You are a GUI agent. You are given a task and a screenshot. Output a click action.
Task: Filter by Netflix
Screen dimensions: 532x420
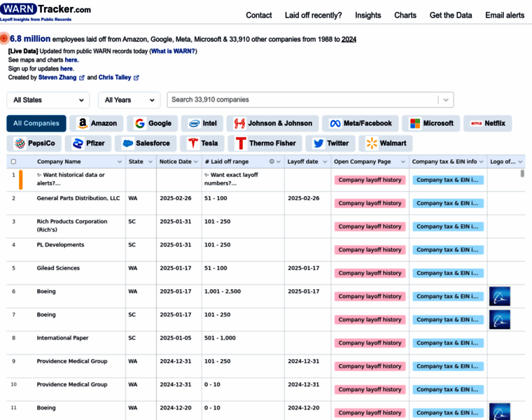point(487,123)
